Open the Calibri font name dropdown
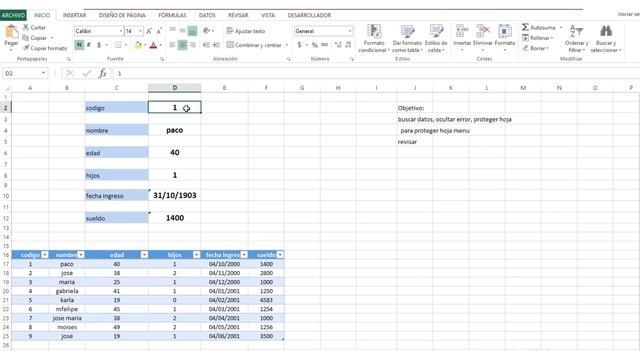Viewport: 640px width, 360px height. coord(121,31)
